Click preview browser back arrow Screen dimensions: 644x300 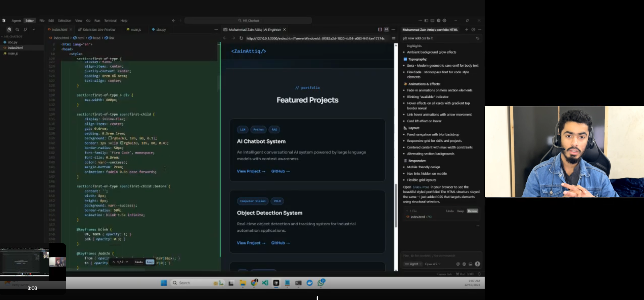(225, 38)
